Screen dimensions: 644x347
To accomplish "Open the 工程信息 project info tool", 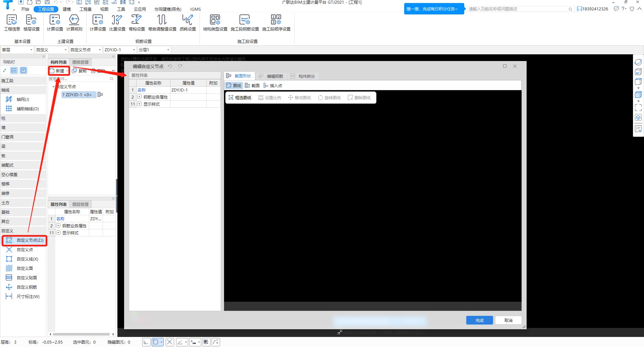I will (x=12, y=23).
